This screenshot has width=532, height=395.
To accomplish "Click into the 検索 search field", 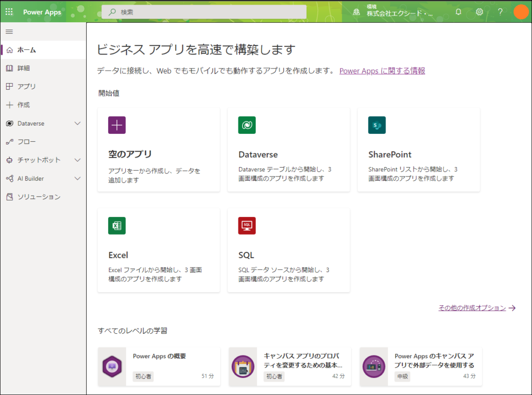I will [204, 12].
